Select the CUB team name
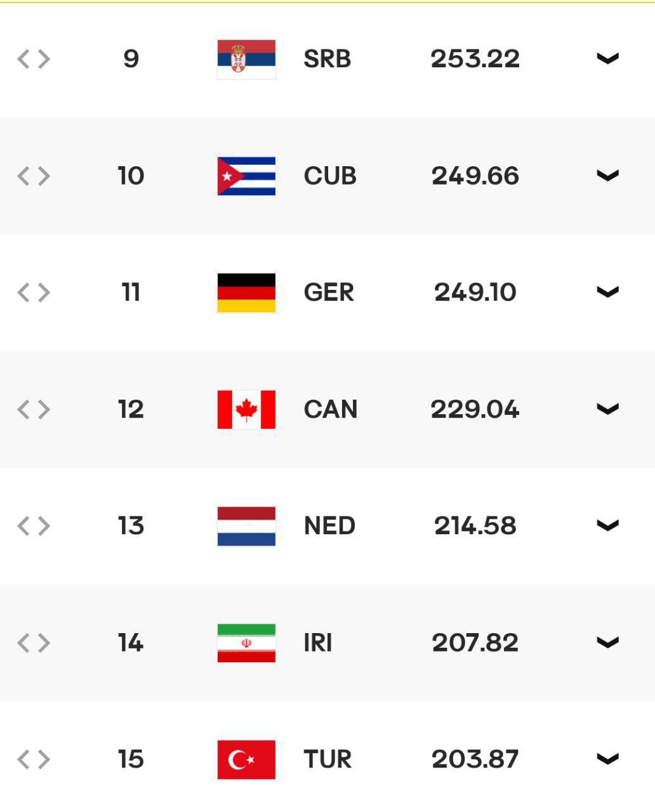 [x=330, y=176]
